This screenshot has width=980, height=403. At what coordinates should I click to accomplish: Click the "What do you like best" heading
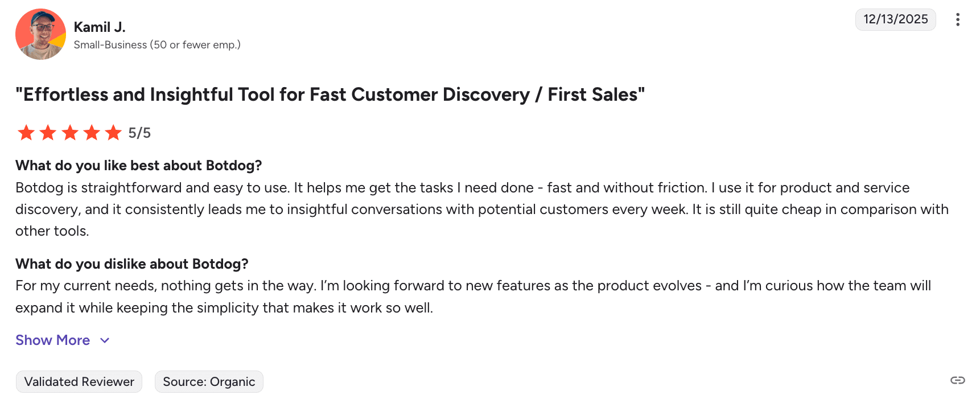click(x=139, y=166)
